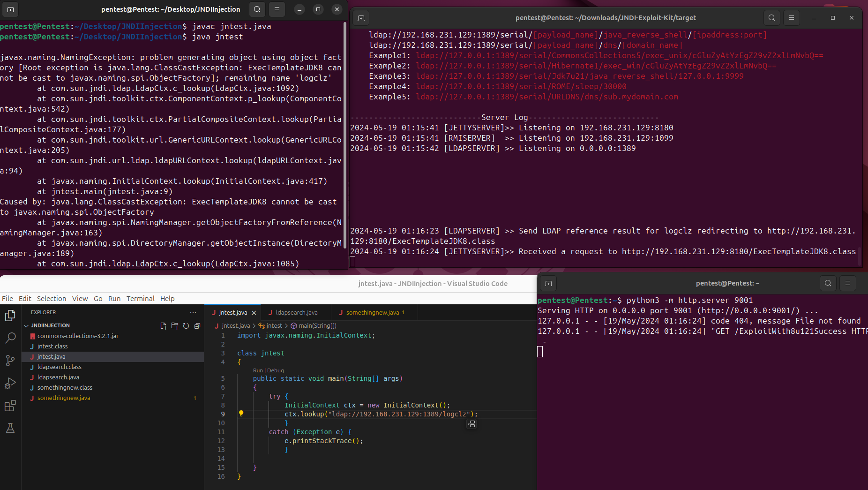Add new tab in JNDI-Exploit-Kit terminal

(x=361, y=18)
